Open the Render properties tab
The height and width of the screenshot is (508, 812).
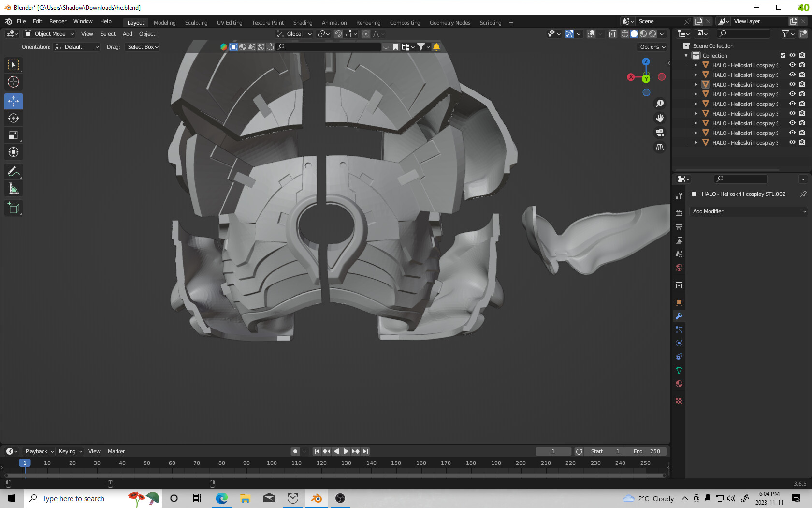(679, 213)
